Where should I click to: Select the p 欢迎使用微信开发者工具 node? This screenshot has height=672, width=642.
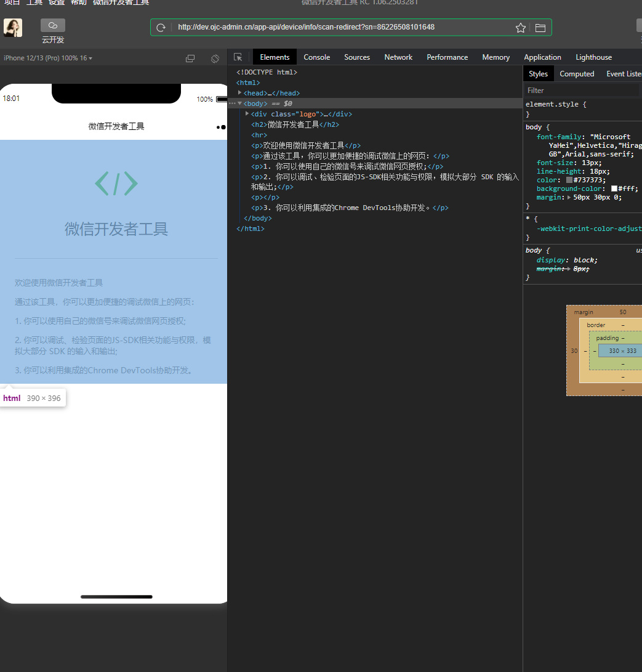coord(306,145)
